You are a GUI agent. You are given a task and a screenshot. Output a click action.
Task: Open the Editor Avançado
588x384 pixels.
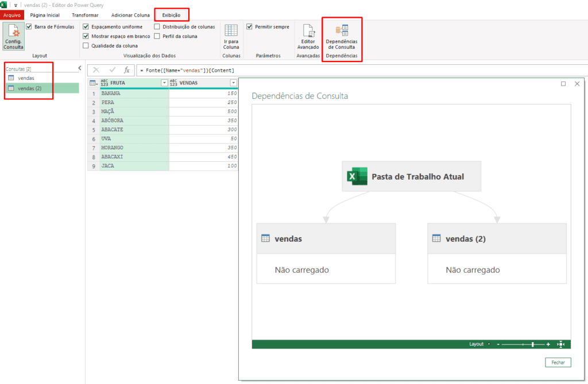(308, 36)
